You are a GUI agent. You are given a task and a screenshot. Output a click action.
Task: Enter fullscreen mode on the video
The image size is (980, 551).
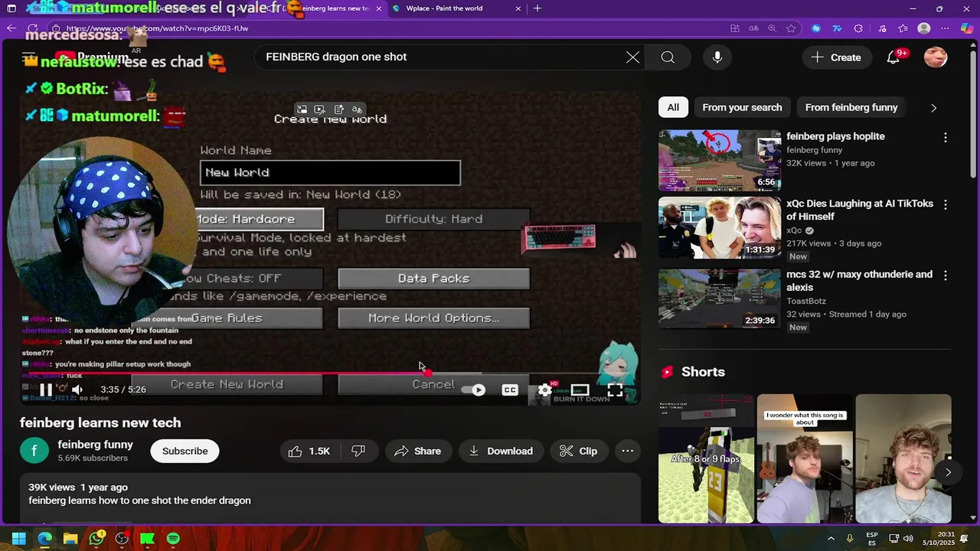click(616, 390)
